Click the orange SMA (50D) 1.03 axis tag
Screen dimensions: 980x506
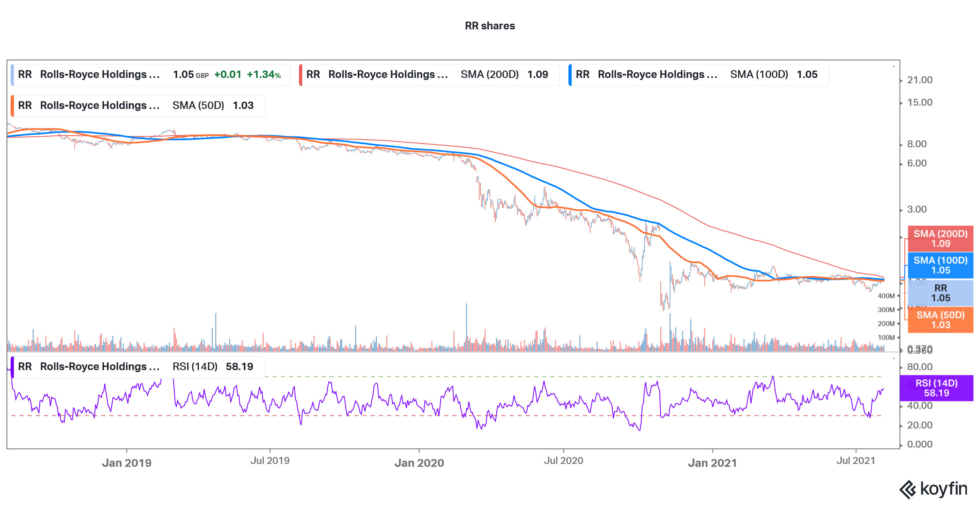click(940, 320)
